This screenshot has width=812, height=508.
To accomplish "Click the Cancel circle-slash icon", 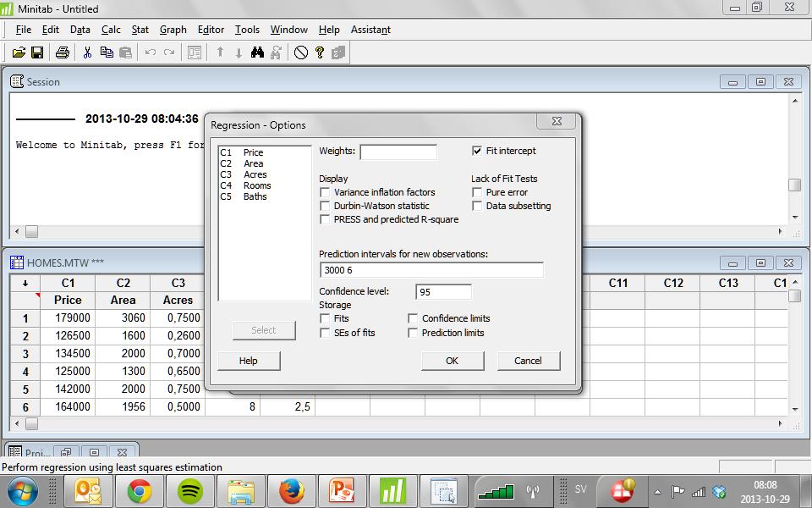I will 301,52.
